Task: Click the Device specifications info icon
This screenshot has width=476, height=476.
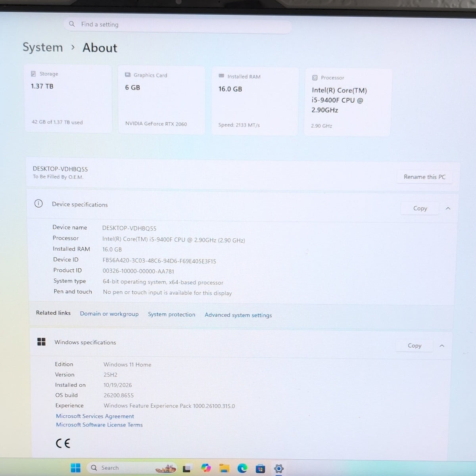Action: point(38,203)
